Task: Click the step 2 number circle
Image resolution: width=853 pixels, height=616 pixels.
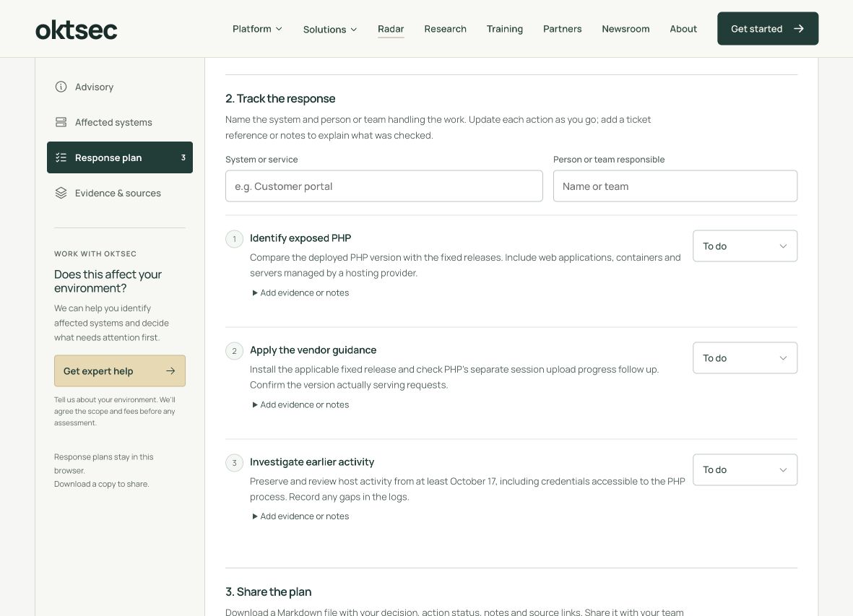Action: [235, 351]
